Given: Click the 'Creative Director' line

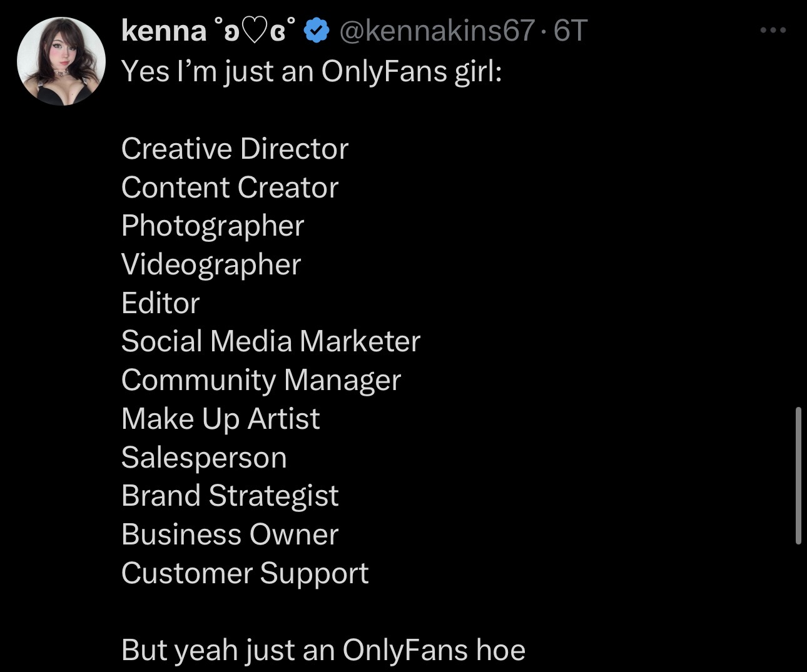Looking at the screenshot, I should 235,149.
